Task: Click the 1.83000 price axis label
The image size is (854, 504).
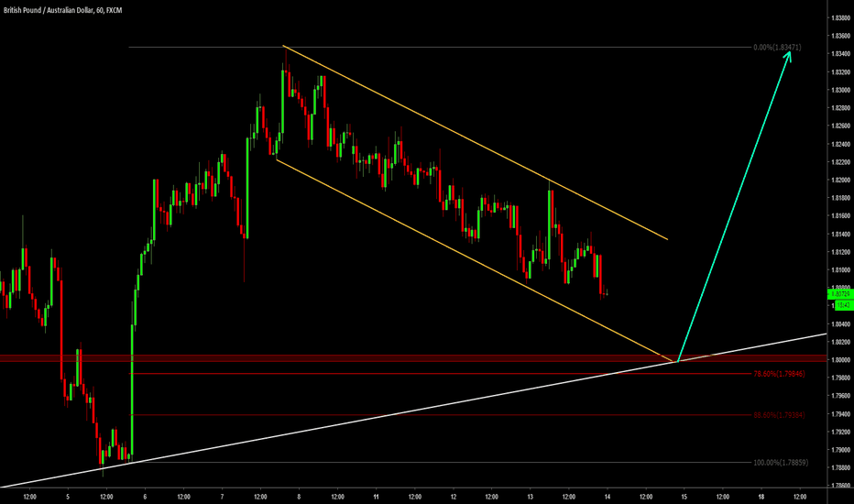Action: click(841, 90)
